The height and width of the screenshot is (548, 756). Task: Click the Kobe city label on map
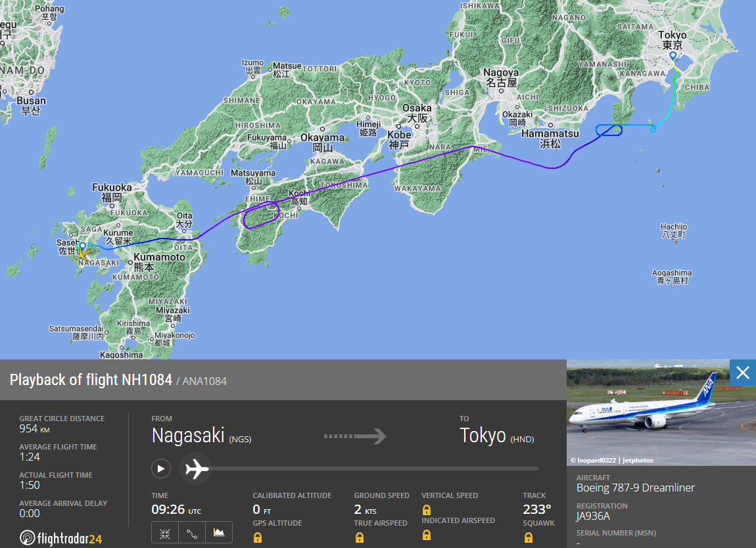point(399,139)
